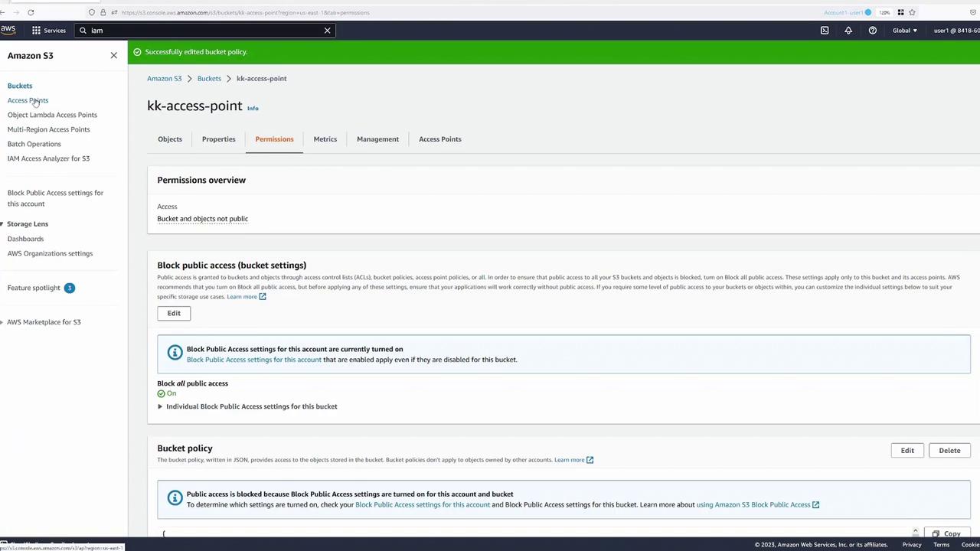Click 'Bucket and objects not public' access status
The image size is (980, 551).
point(203,219)
